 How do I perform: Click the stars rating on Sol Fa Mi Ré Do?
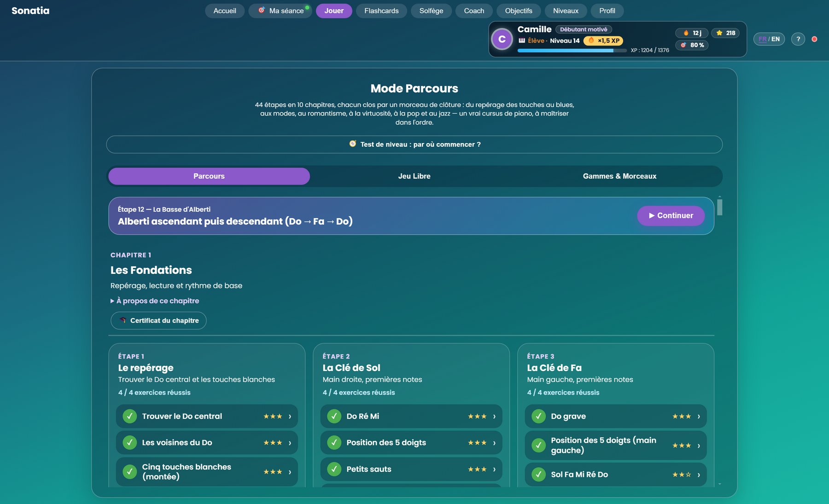[x=682, y=475]
